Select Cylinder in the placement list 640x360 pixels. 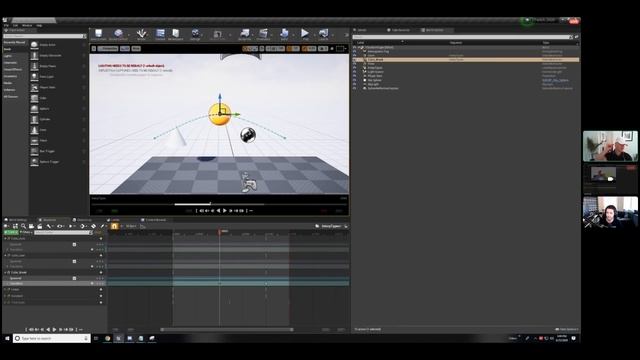[x=58, y=119]
